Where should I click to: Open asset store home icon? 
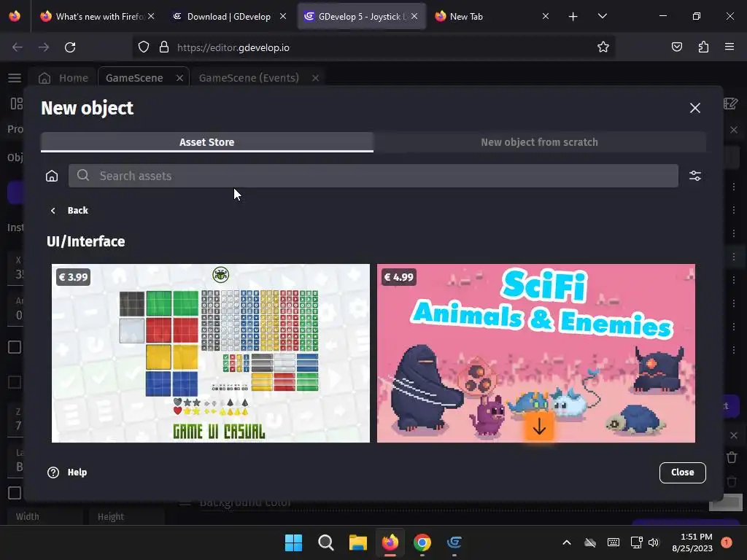tap(52, 176)
